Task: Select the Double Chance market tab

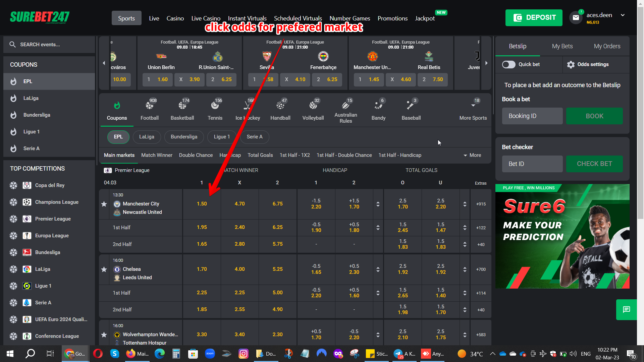Action: pyautogui.click(x=196, y=155)
